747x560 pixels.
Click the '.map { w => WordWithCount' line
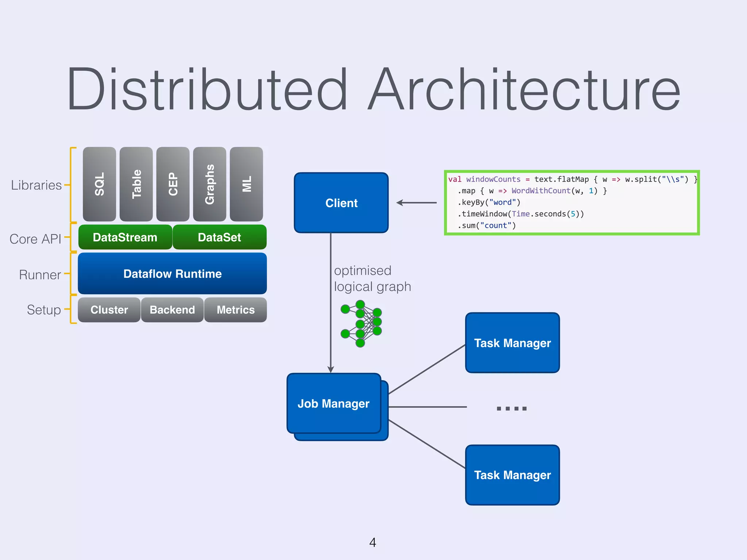point(532,191)
